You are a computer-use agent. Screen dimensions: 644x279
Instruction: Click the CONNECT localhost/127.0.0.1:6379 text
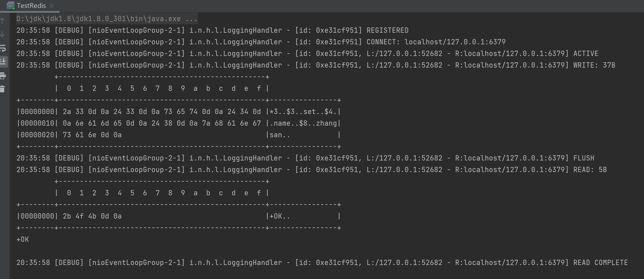click(x=436, y=42)
